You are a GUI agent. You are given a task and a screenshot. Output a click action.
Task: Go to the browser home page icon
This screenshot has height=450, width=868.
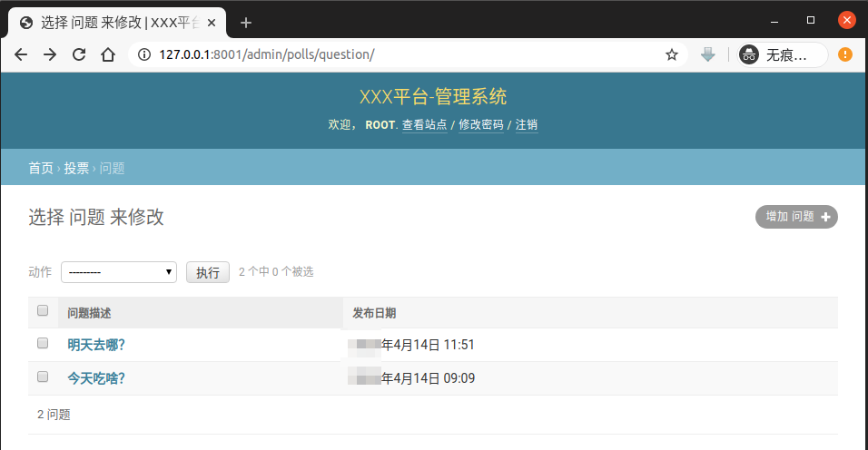(108, 54)
